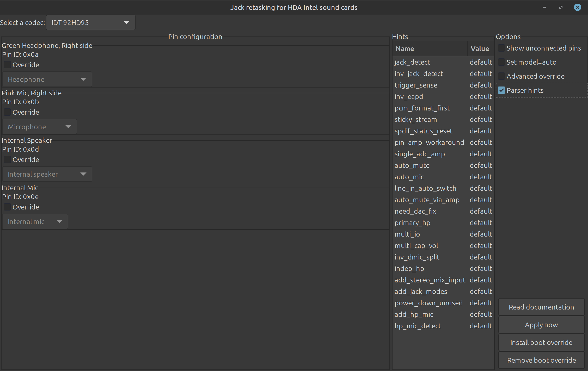Screen dimensions: 588x371
Task: Click the Read documentation button
Action: pos(541,307)
